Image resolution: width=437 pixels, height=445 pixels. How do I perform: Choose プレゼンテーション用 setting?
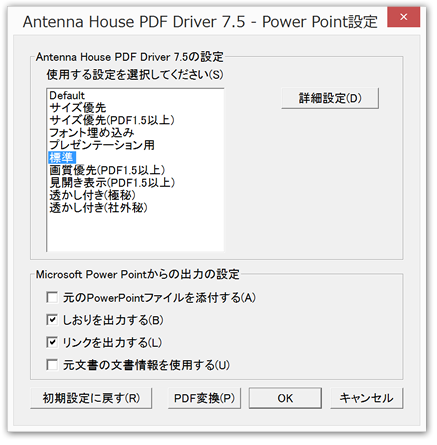pyautogui.click(x=102, y=145)
